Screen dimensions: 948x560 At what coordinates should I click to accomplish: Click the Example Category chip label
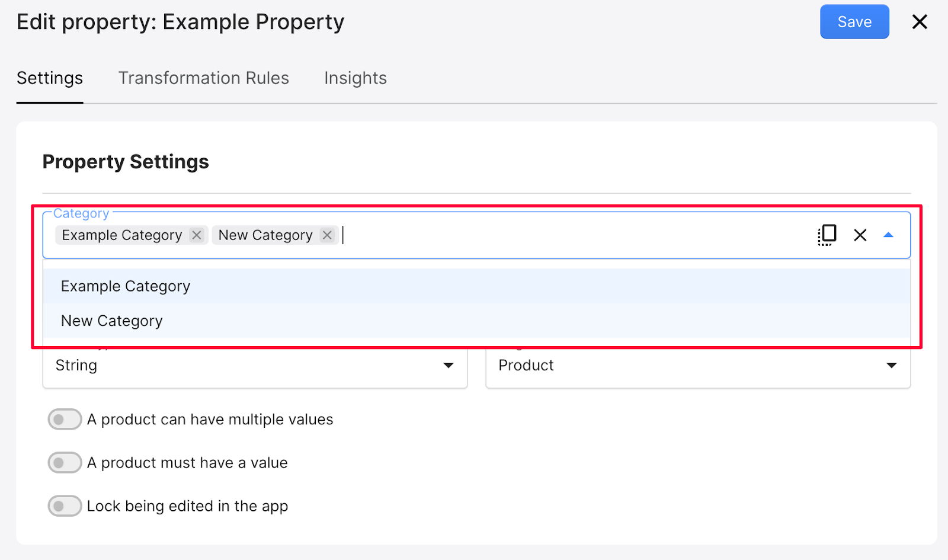pyautogui.click(x=122, y=235)
